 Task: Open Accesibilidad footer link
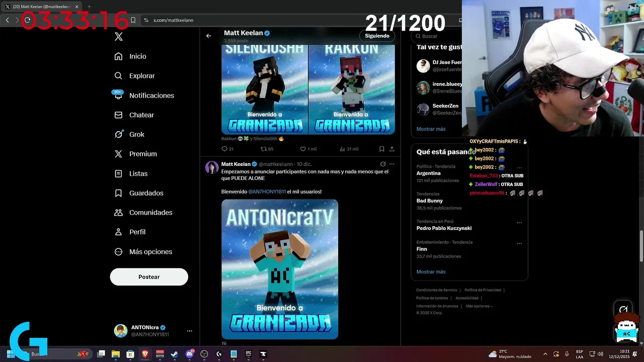coord(467,298)
